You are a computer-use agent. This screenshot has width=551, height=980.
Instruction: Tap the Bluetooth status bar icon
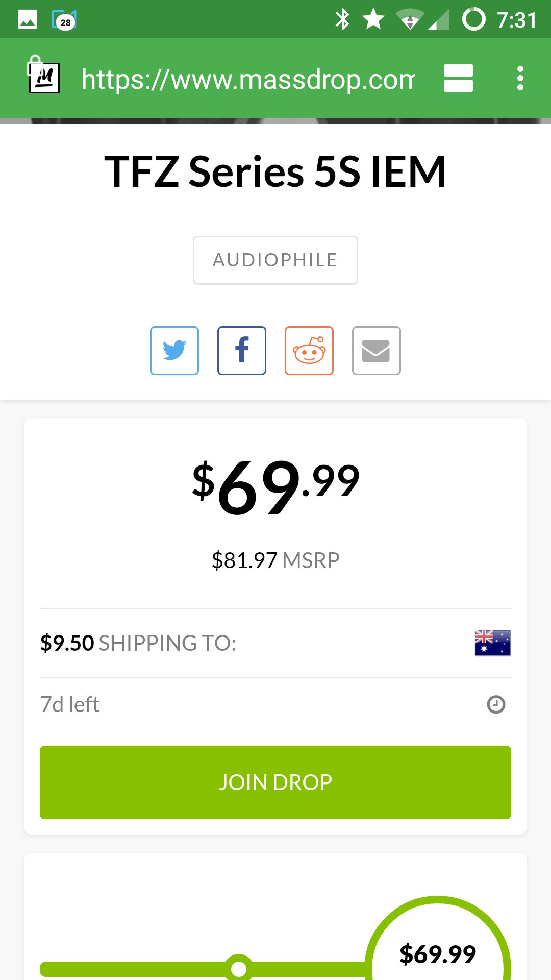pyautogui.click(x=342, y=20)
